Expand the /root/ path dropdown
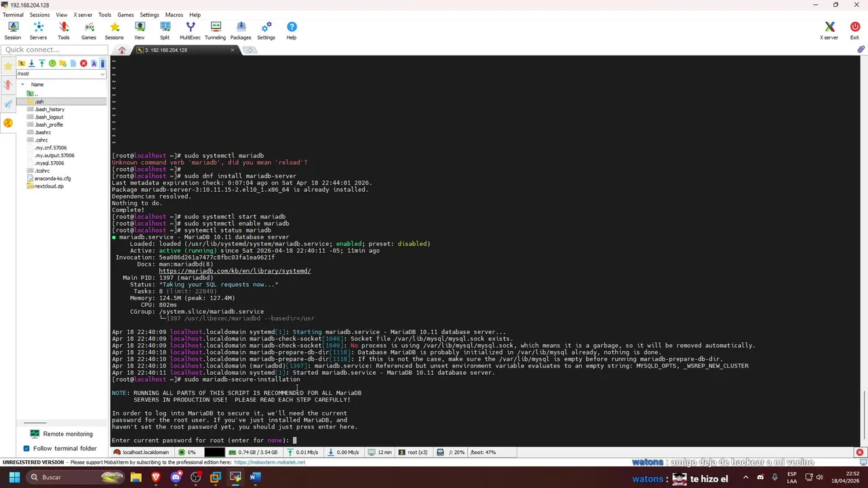Viewport: 868px width, 488px height. point(102,74)
